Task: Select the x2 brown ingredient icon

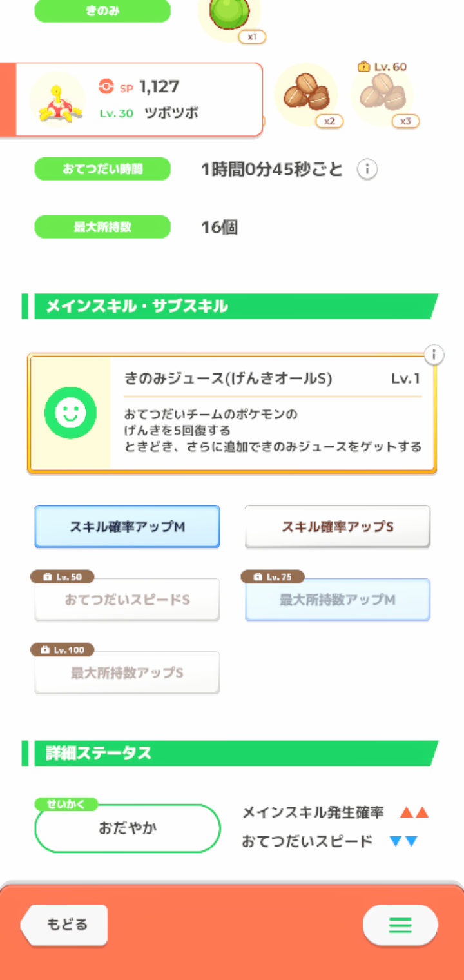Action: (306, 94)
